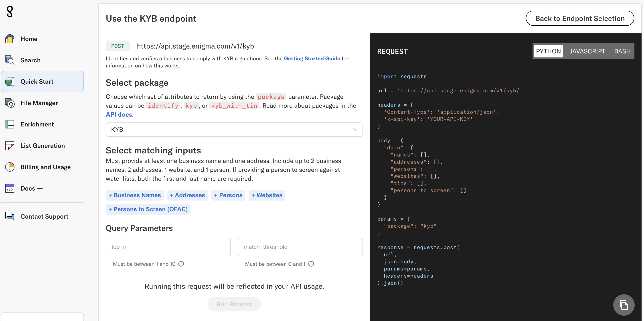Open the Getting Started Guide link
644x321 pixels.
(312, 59)
